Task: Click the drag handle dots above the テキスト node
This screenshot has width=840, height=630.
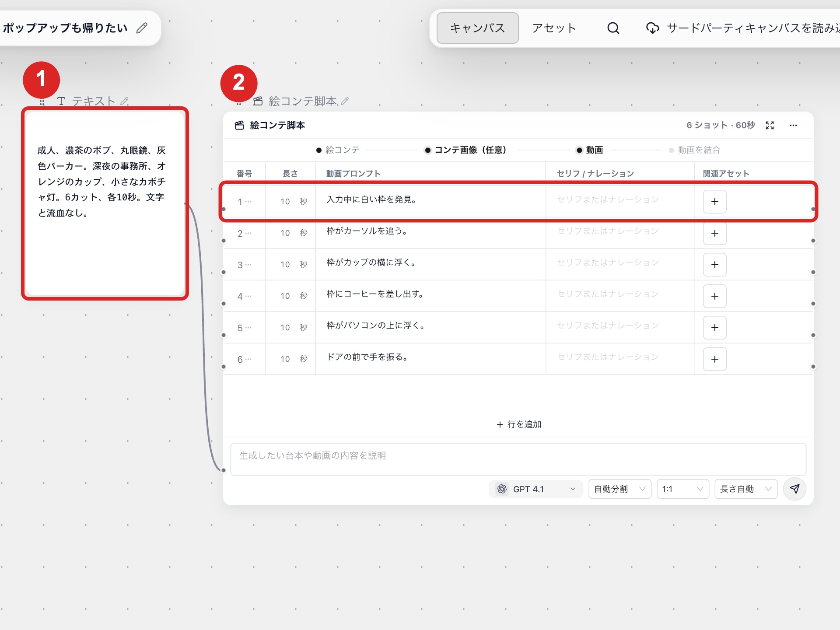Action: [x=42, y=103]
